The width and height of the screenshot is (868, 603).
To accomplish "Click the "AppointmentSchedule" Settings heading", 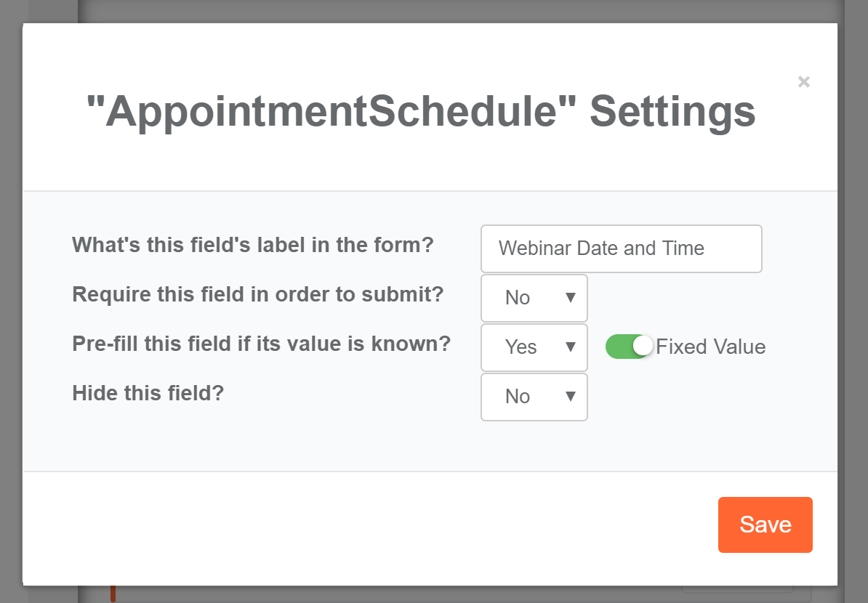I will (421, 112).
